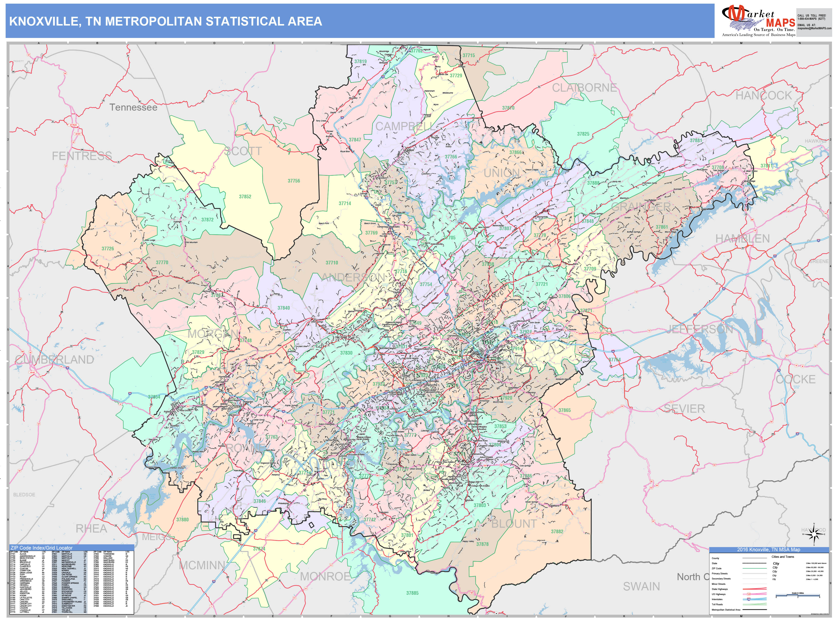
Task: Click ZIP code 37770 area label
Action: (x=162, y=262)
